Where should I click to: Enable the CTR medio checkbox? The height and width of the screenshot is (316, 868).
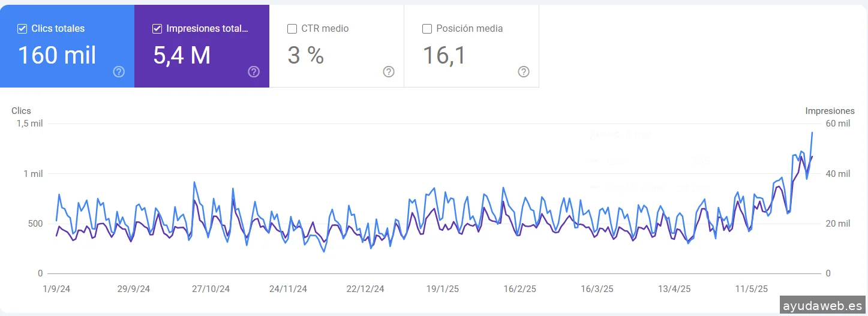click(x=292, y=29)
